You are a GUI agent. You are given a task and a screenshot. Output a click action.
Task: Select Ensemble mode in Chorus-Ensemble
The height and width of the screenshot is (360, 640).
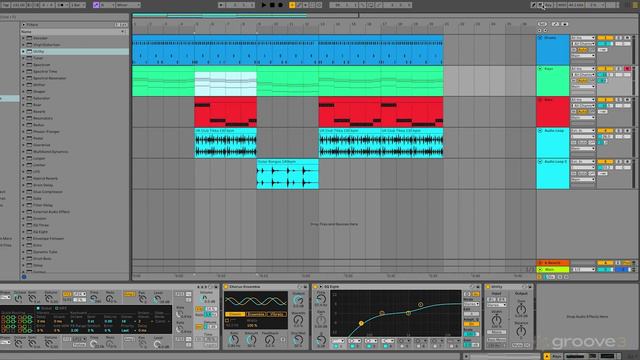click(256, 314)
